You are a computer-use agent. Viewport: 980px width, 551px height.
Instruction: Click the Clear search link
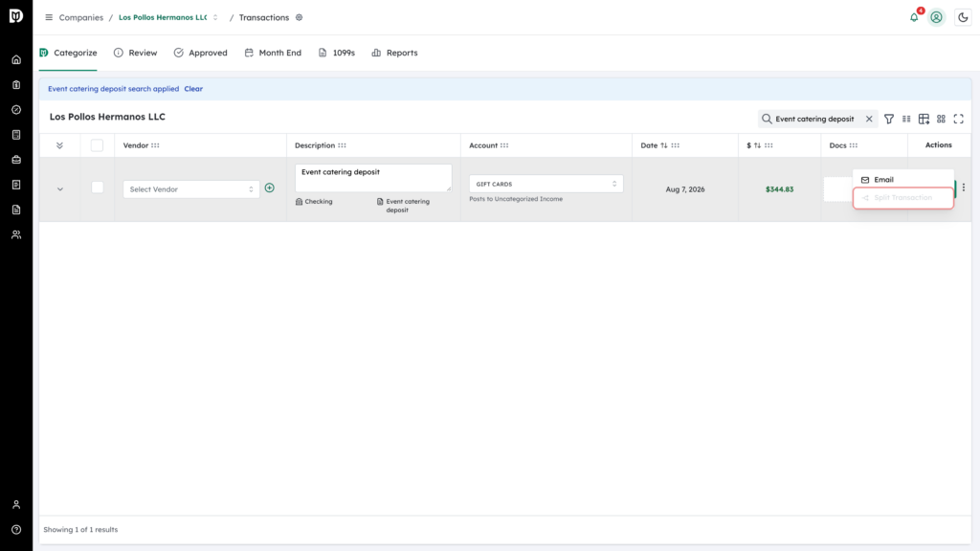[193, 89]
